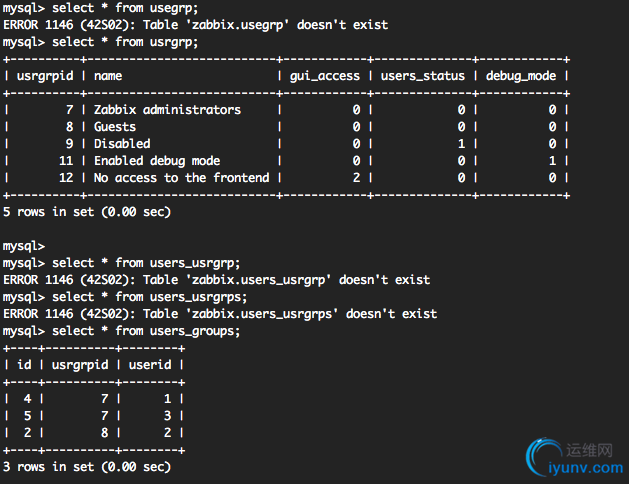The width and height of the screenshot is (629, 484).
Task: Click the Enabled debug mode entry
Action: [157, 161]
